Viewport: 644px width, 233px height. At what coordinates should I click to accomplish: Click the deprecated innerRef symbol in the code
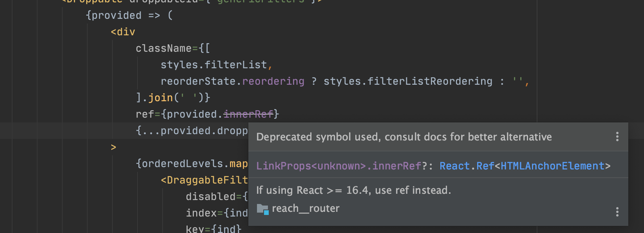tap(248, 114)
